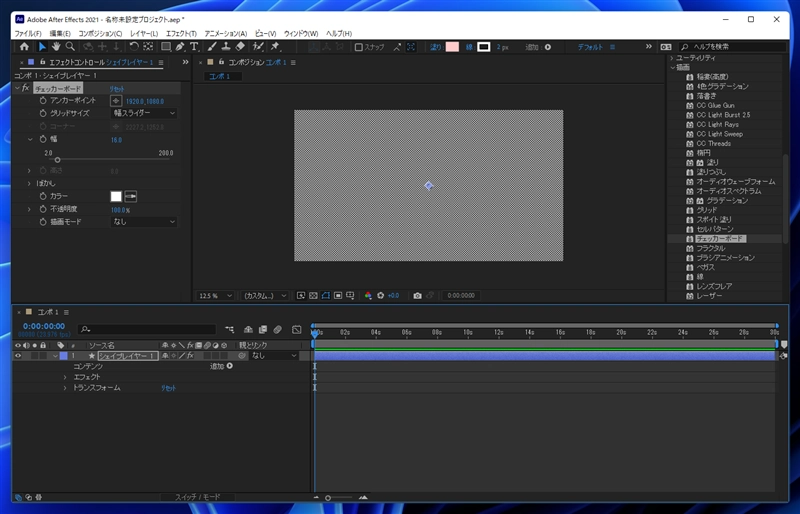This screenshot has width=800, height=514.
Task: Open the 12.5% magnification dropdown
Action: click(x=216, y=296)
